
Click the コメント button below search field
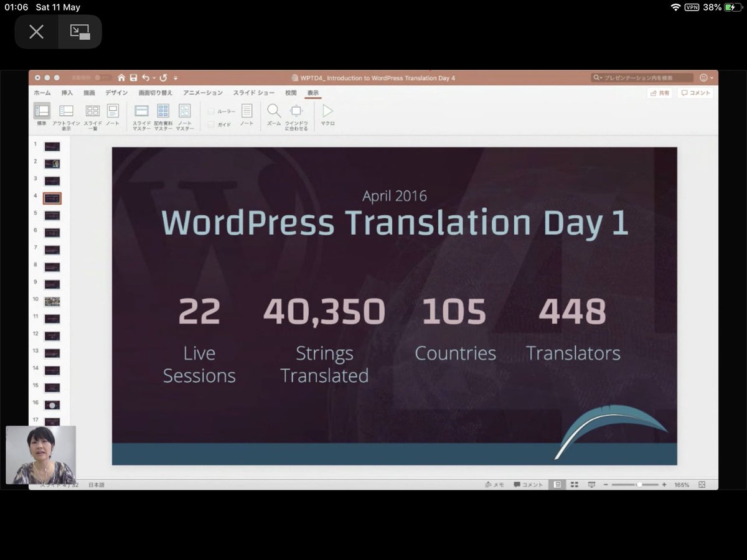(x=695, y=93)
